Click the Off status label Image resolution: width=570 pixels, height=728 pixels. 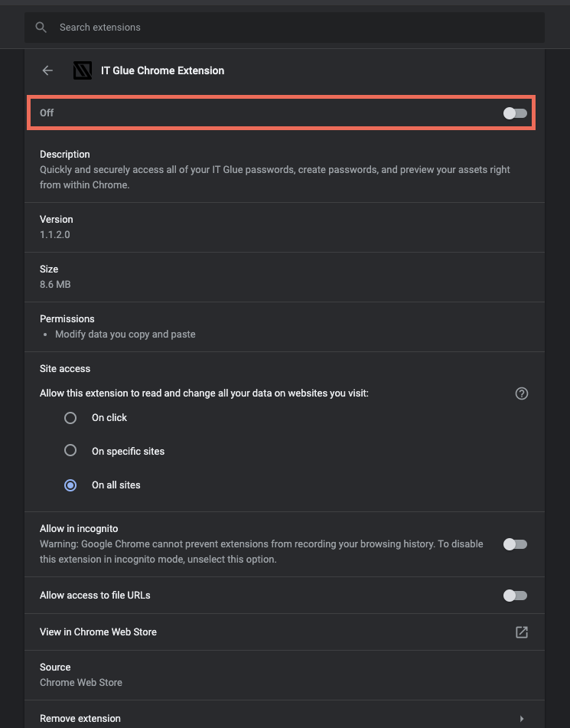click(x=47, y=113)
